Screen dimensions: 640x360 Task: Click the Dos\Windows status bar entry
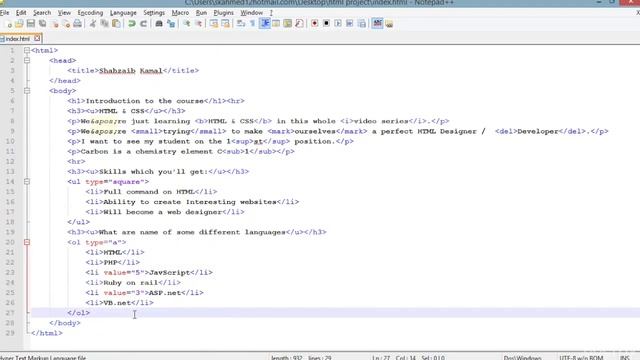tap(522, 358)
